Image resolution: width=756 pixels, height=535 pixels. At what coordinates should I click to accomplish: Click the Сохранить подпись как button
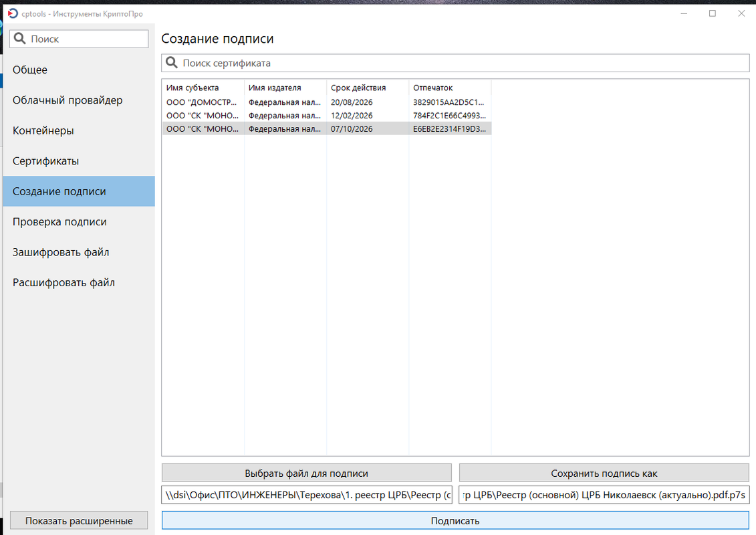(x=604, y=473)
